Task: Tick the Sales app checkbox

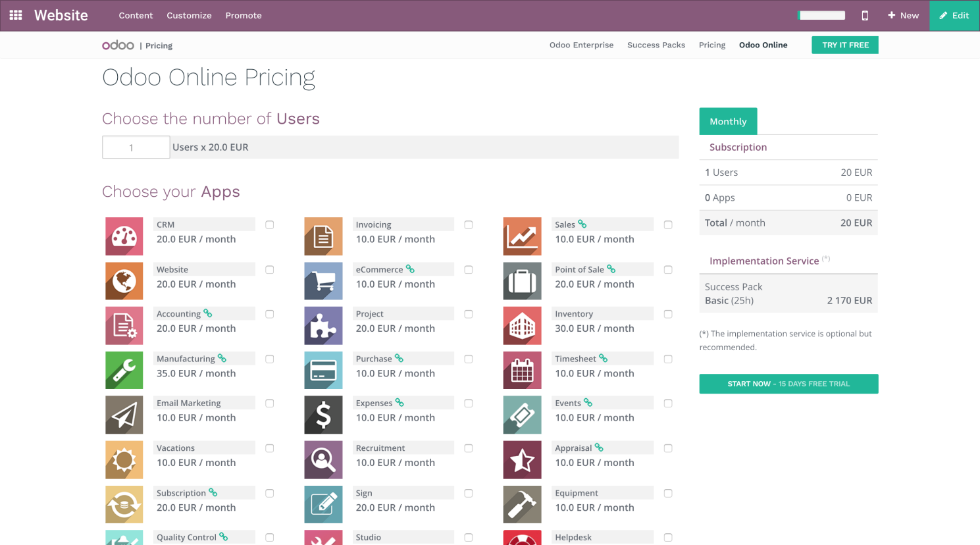Action: pos(668,224)
